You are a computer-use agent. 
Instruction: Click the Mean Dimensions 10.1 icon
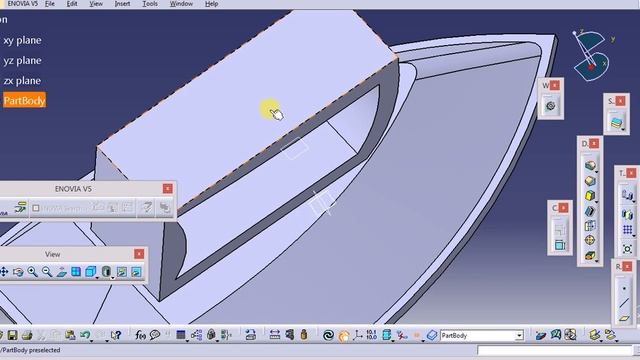coord(371,336)
